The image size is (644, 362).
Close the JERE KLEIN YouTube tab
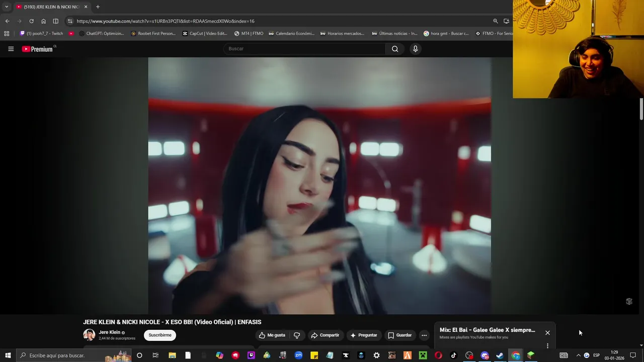tap(86, 7)
